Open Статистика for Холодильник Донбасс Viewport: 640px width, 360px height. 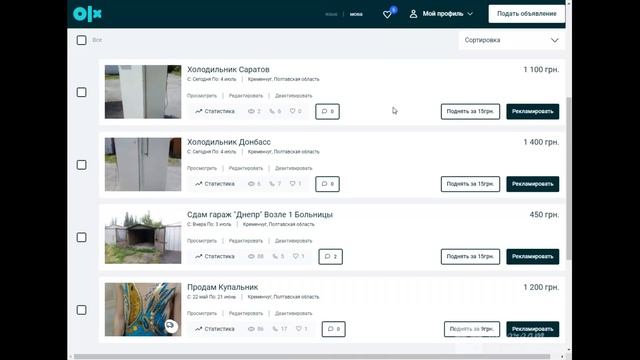[x=215, y=184]
